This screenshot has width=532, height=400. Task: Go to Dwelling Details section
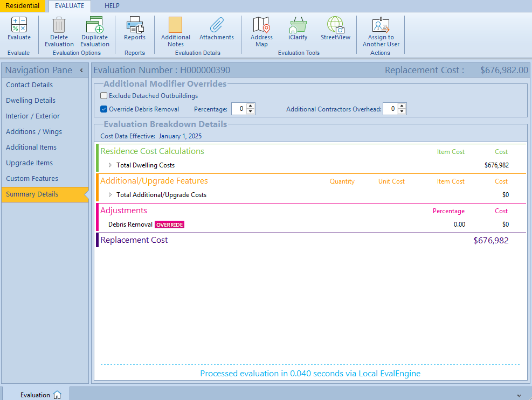(31, 101)
